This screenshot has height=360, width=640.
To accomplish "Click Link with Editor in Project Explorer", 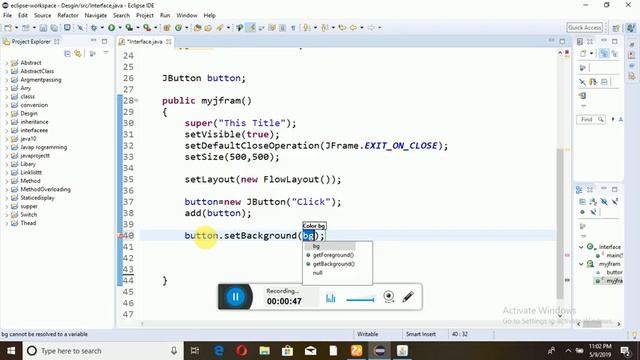I will 78,53.
